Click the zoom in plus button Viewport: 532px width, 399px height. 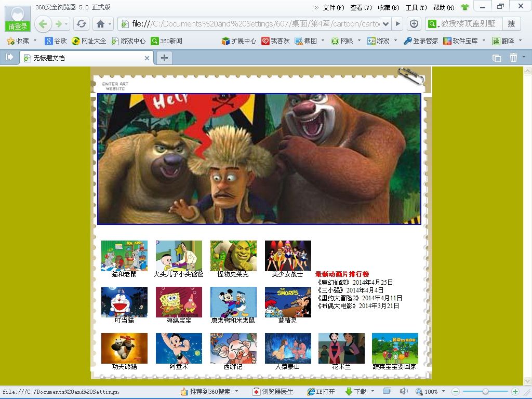pos(515,392)
